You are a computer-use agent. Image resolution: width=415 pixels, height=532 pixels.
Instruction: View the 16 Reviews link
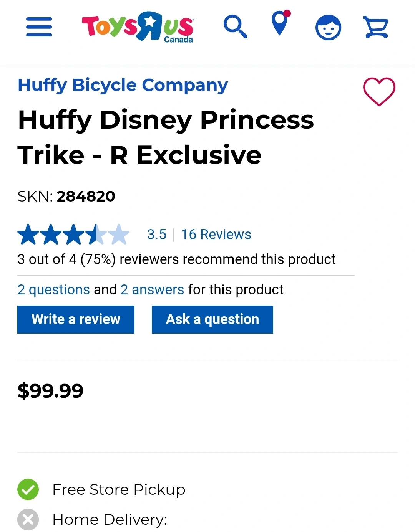216,234
